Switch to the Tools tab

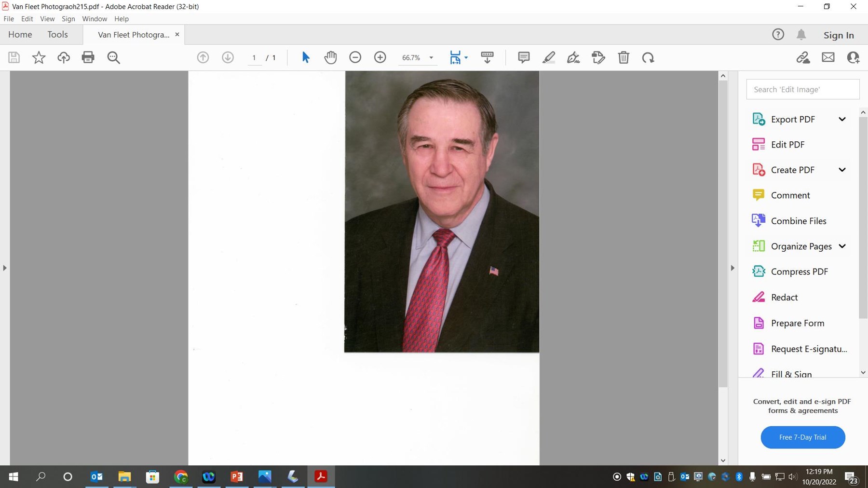[x=57, y=35]
